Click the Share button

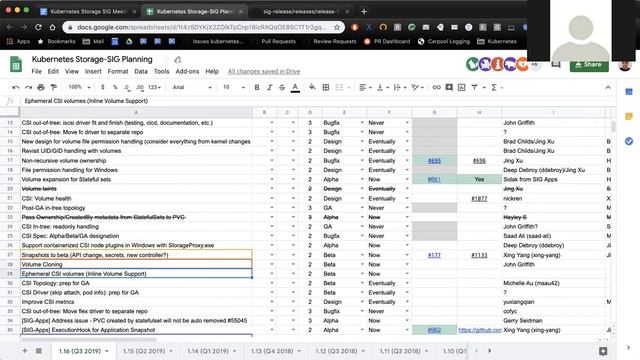point(589,64)
